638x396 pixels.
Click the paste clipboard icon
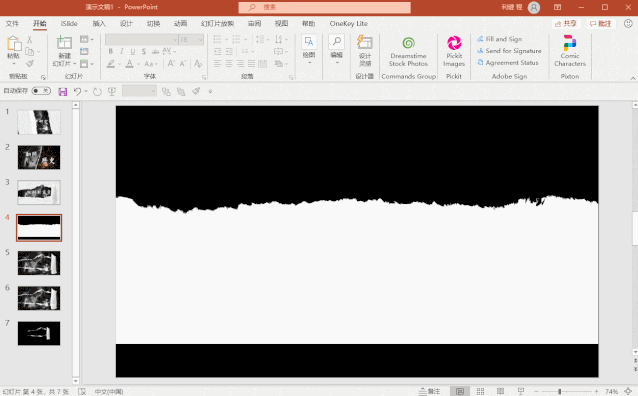13,44
